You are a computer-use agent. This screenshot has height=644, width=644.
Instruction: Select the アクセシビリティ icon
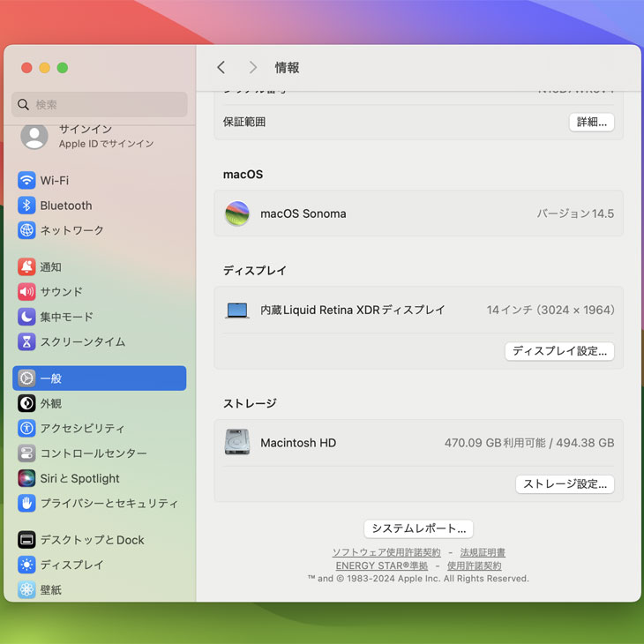coord(26,429)
